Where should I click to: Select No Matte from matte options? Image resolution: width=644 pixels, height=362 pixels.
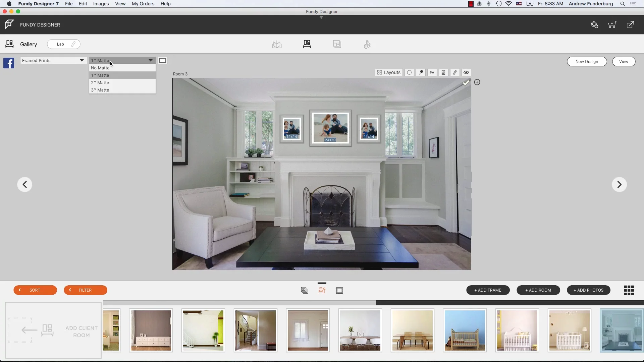[x=122, y=68]
